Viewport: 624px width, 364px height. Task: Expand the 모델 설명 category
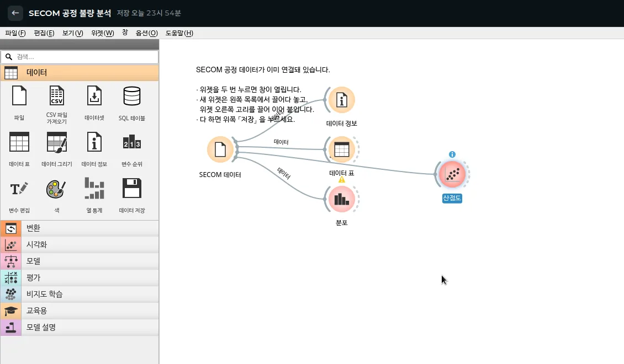coord(80,328)
